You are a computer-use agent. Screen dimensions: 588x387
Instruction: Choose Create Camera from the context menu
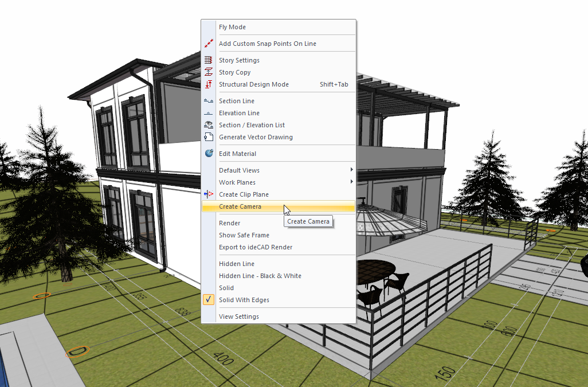240,206
